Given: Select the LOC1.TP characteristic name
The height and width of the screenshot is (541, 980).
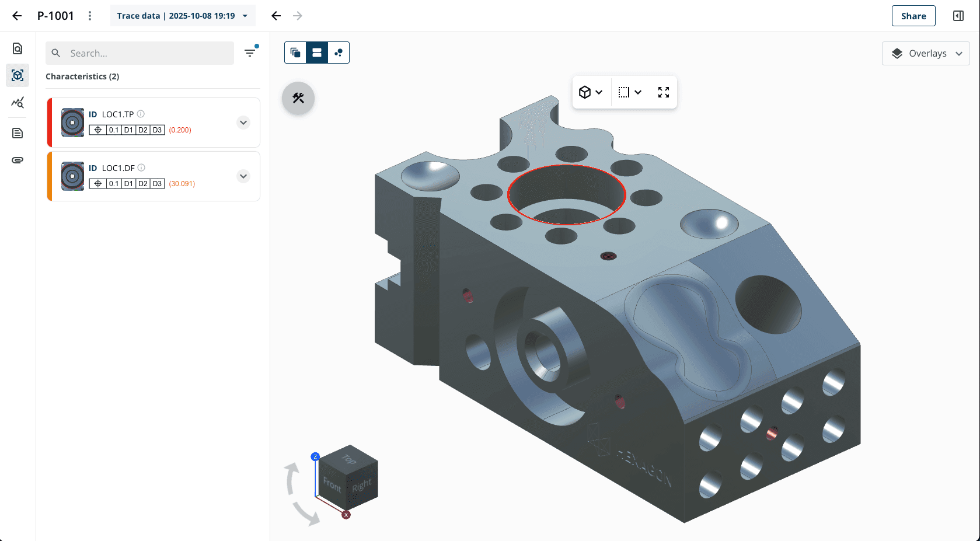Looking at the screenshot, I should (x=118, y=114).
